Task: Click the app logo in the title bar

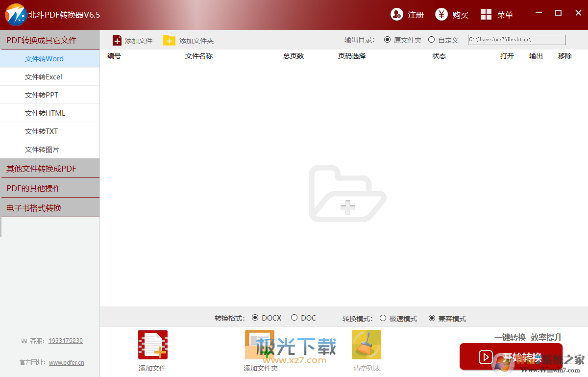Action: (x=16, y=14)
